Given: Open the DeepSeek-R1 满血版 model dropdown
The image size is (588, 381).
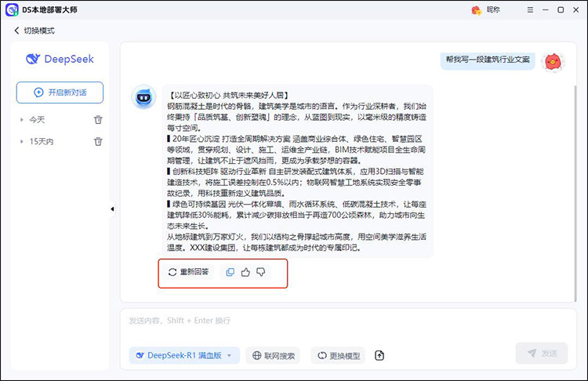Looking at the screenshot, I should 184,355.
